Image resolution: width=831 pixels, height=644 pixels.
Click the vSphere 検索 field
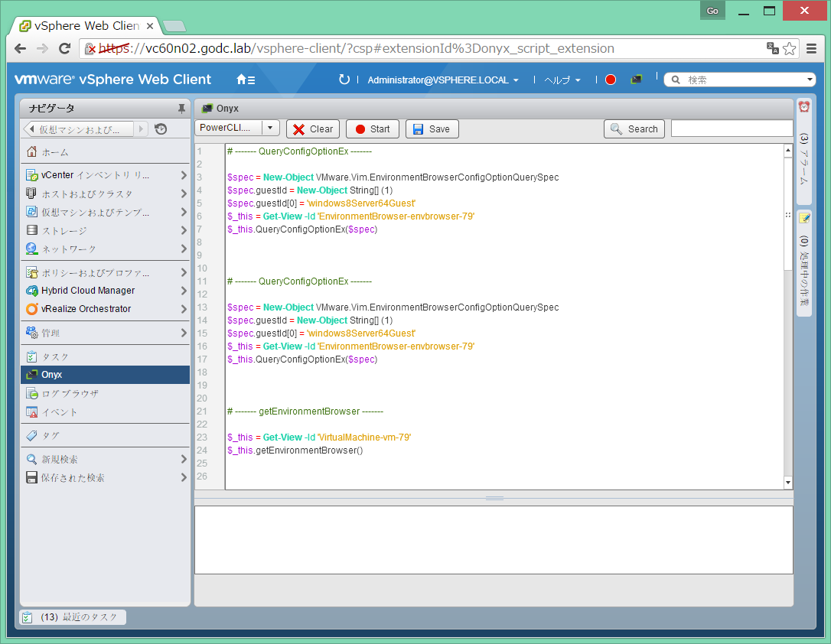[x=739, y=80]
